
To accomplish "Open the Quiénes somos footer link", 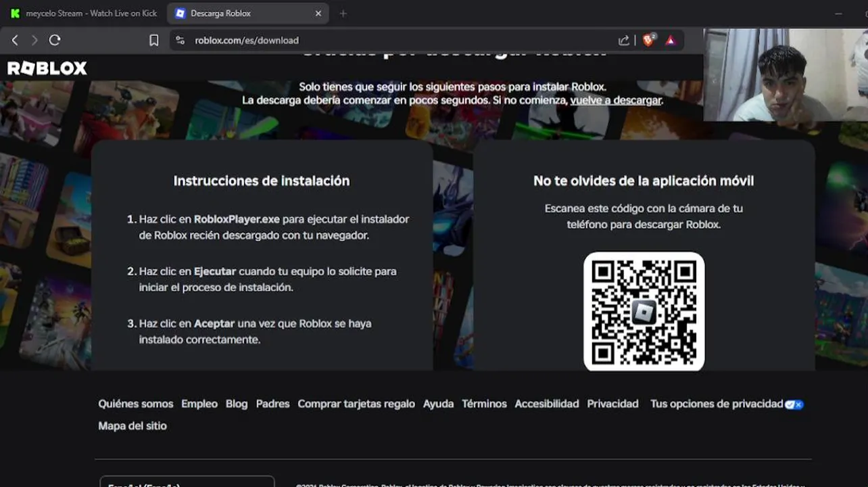I will coord(136,404).
